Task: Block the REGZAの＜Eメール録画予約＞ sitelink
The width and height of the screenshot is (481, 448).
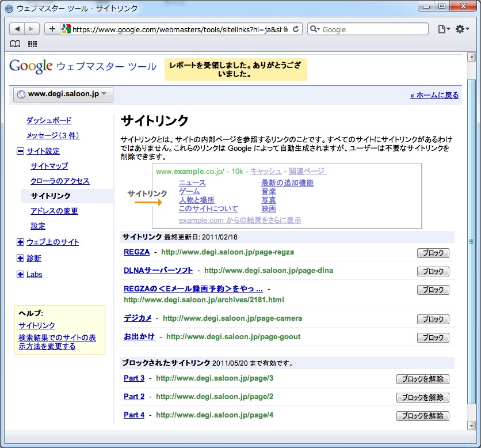Action: coord(433,290)
